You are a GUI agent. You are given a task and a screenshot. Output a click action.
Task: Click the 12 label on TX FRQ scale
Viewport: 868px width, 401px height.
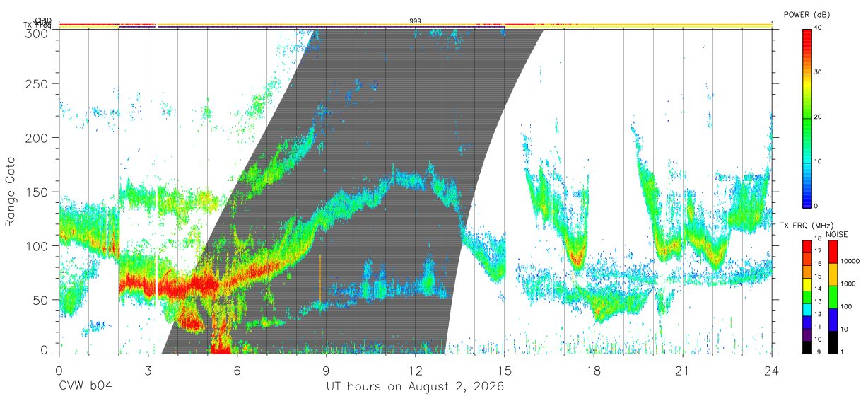819,314
